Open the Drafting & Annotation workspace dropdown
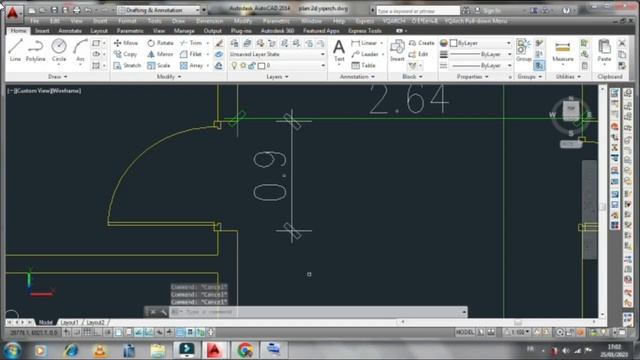The image size is (640, 360). tap(159, 10)
